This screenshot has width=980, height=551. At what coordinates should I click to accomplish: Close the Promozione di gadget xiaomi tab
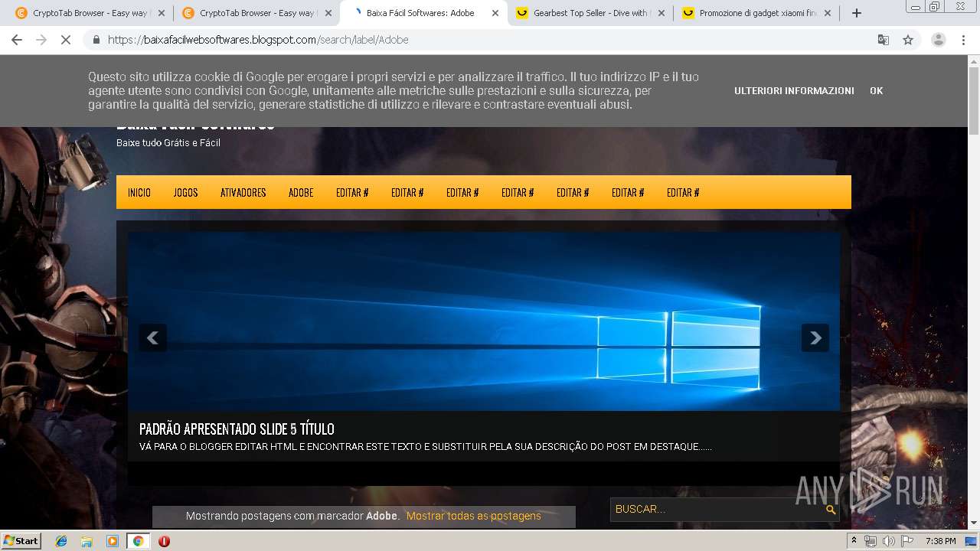(x=828, y=13)
